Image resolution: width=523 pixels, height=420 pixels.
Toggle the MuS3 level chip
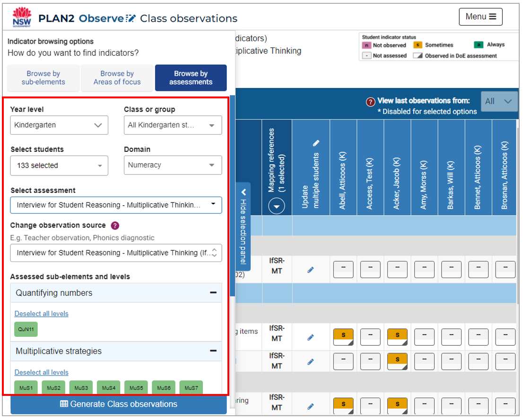tap(81, 388)
